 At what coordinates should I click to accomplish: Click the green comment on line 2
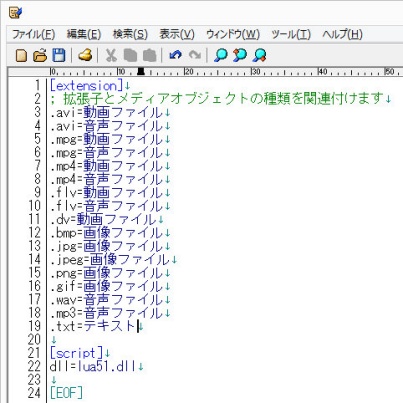(216, 99)
